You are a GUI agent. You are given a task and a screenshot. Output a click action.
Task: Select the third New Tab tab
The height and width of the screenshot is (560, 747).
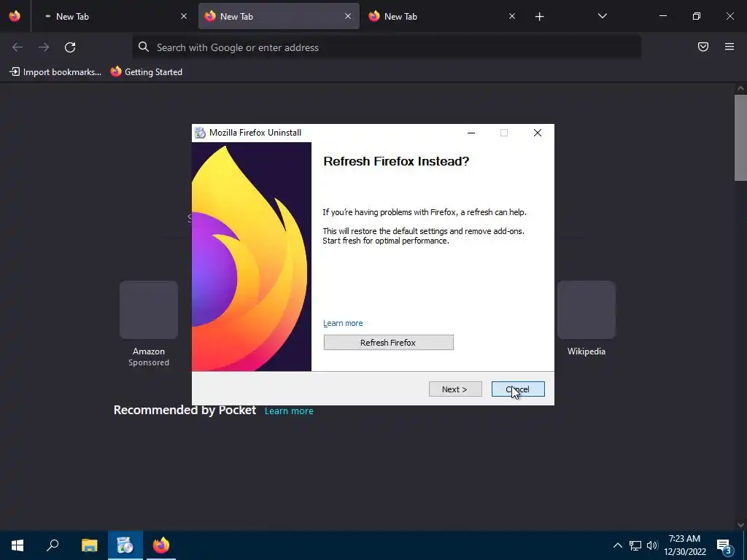443,16
